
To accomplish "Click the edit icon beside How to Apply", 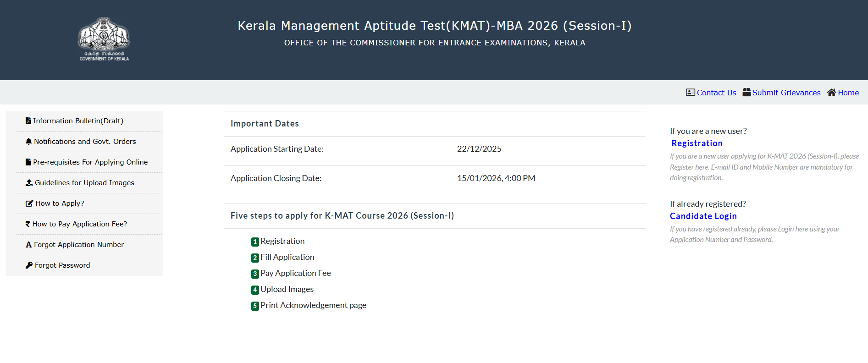I will (29, 203).
